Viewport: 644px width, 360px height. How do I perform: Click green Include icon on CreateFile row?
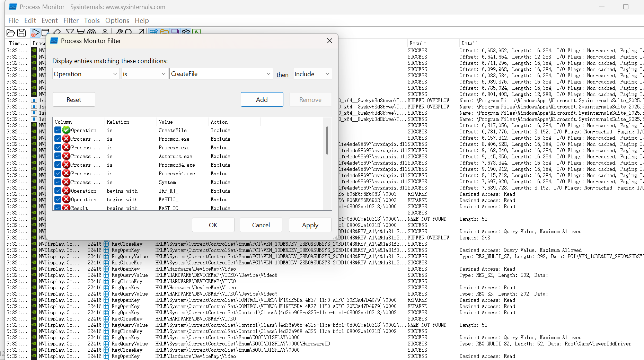67,130
